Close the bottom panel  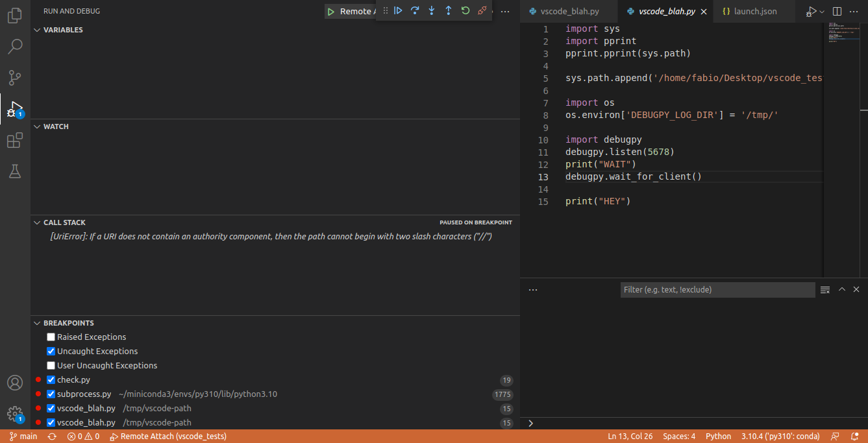point(856,290)
